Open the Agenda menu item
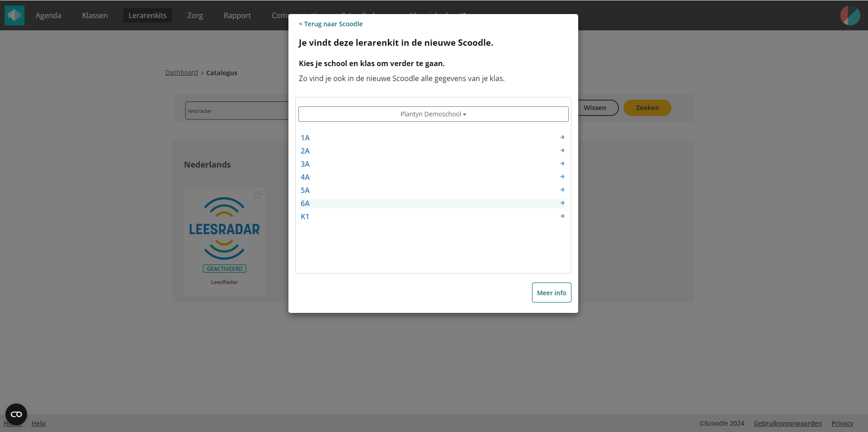The image size is (868, 432). click(48, 15)
